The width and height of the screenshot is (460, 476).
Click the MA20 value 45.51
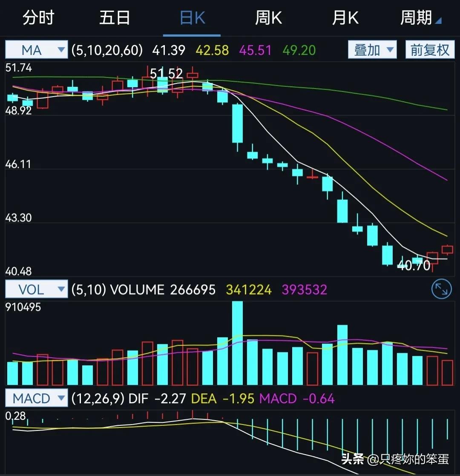256,50
